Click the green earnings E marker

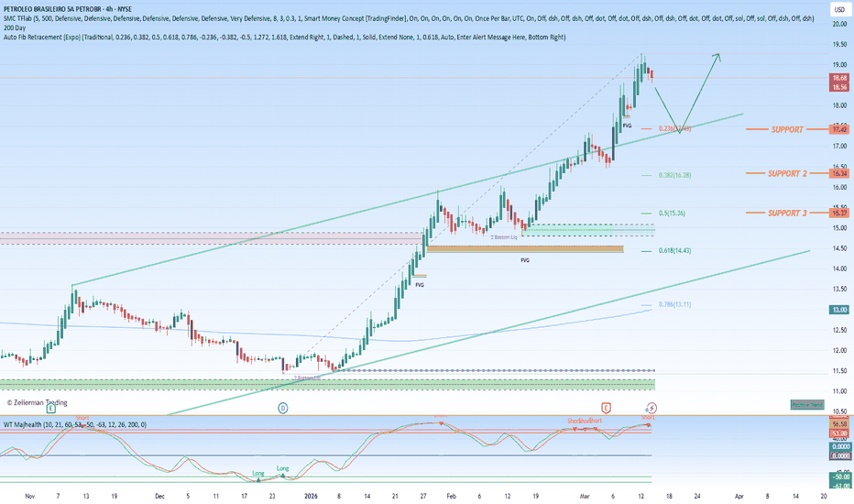[x=50, y=408]
